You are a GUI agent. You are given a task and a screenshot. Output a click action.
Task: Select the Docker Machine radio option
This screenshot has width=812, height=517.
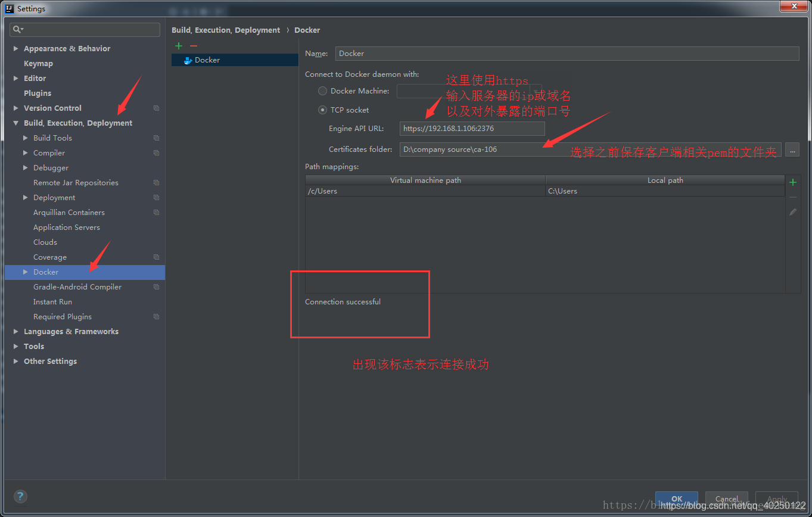click(322, 91)
